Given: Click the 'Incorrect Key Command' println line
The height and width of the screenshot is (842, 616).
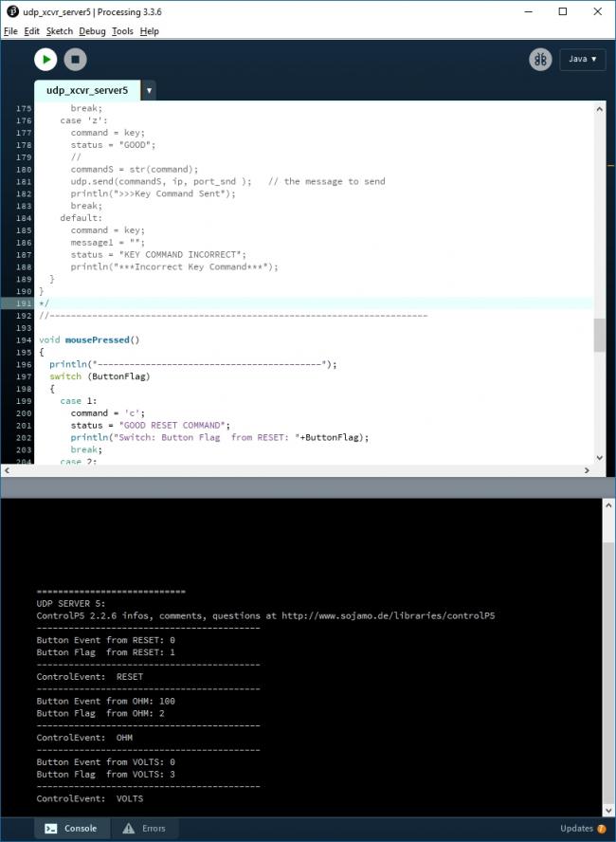Looking at the screenshot, I should (174, 266).
